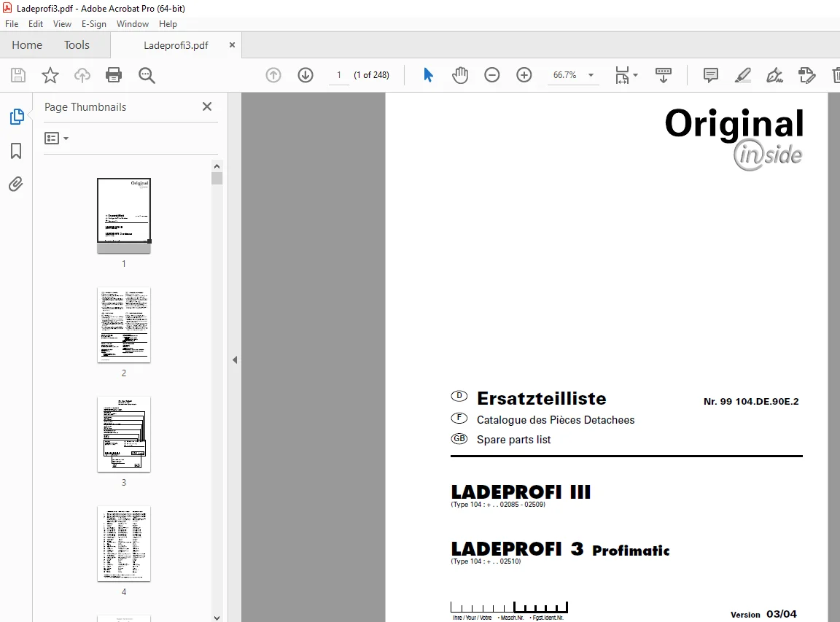The height and width of the screenshot is (622, 840).
Task: Open the Attachments paperclip panel
Action: [x=16, y=184]
